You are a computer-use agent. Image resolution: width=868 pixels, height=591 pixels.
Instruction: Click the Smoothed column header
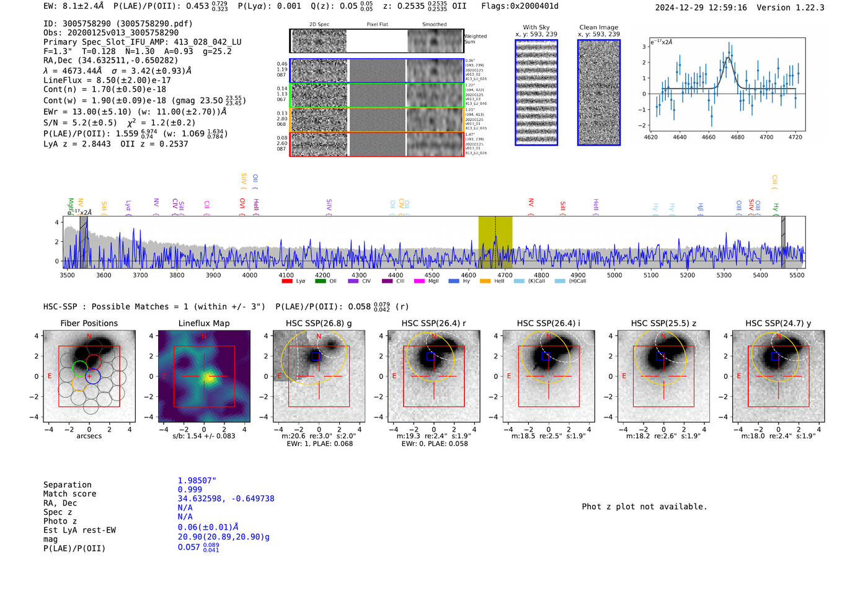coord(435,24)
